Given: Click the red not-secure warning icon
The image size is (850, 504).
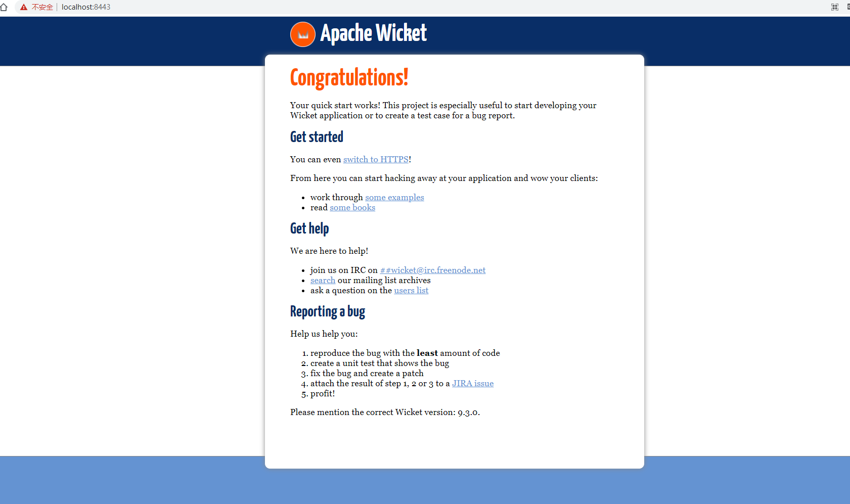Looking at the screenshot, I should pos(24,7).
